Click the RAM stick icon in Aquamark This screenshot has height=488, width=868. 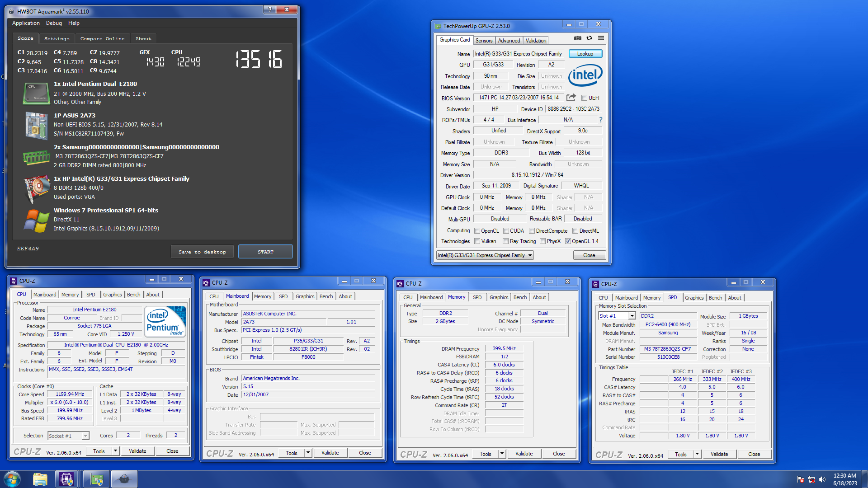pyautogui.click(x=36, y=157)
